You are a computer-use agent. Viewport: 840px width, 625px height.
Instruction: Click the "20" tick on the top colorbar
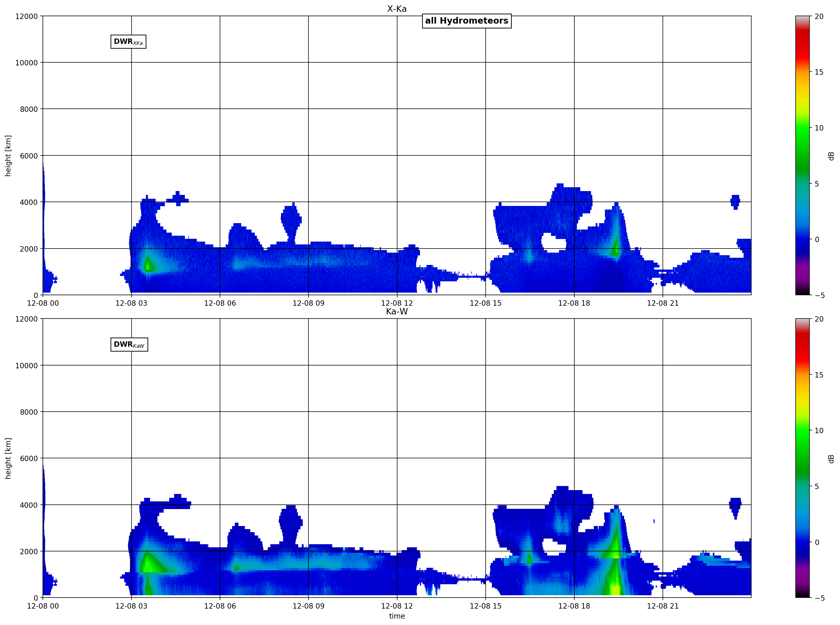819,16
